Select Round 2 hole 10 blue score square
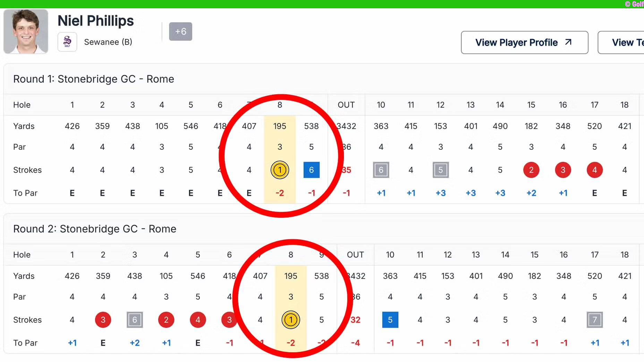Viewport: 644px width, 362px height. (390, 320)
